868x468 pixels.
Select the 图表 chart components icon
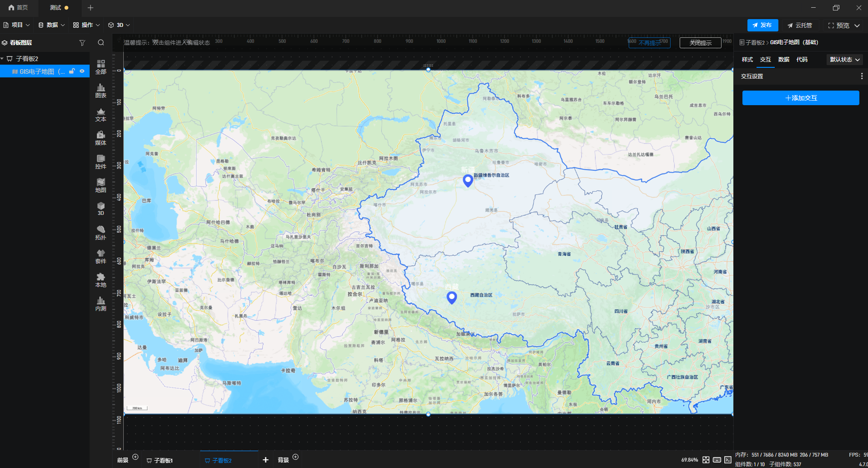(101, 91)
